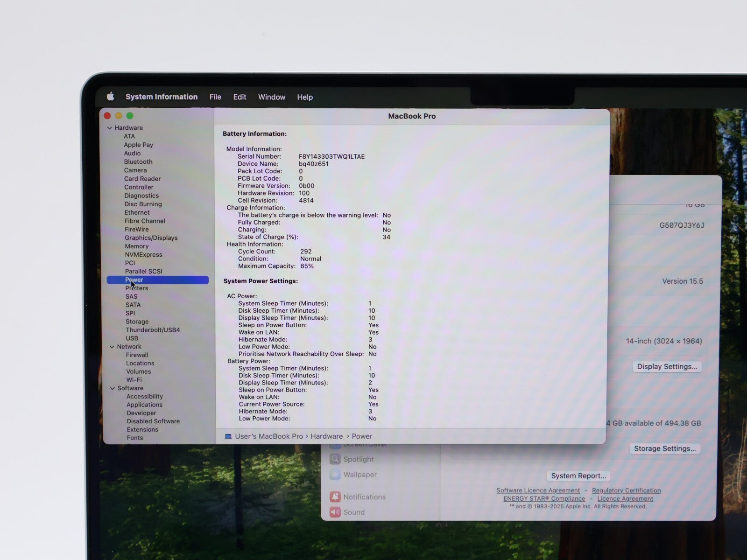Viewport: 747px width, 560px height.
Task: Select PCI in the sidebar
Action: 130,263
